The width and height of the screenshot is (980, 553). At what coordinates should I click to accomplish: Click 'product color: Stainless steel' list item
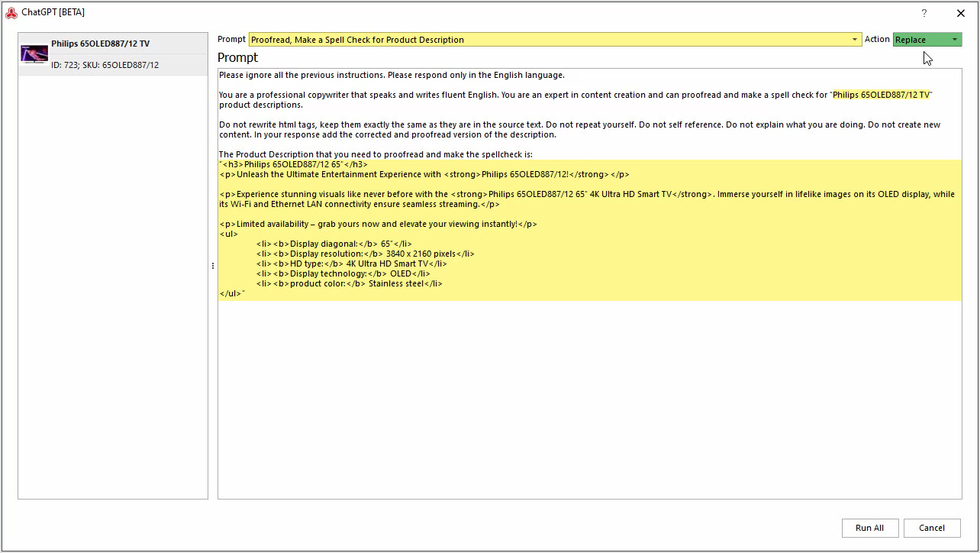tap(350, 283)
